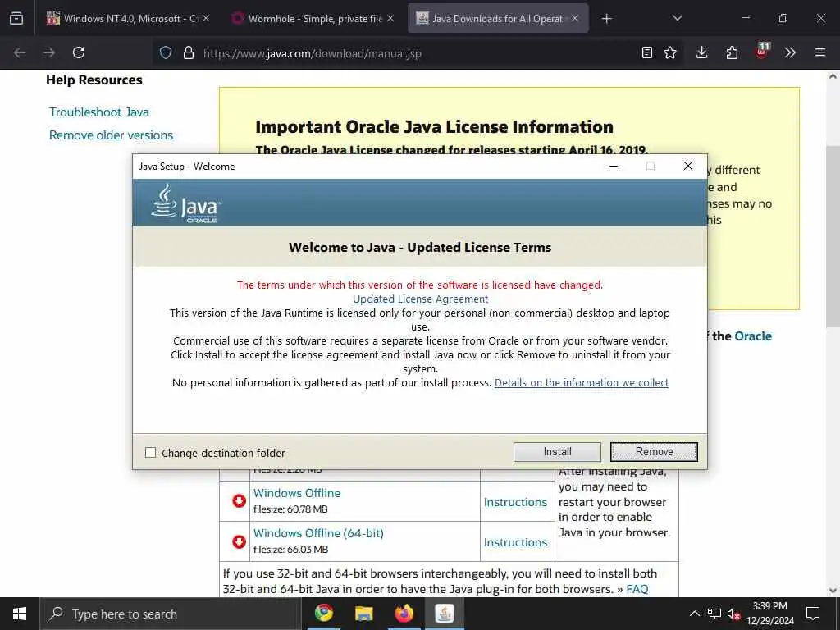Click red download icon for Windows Offline 64-bit

[x=239, y=541]
